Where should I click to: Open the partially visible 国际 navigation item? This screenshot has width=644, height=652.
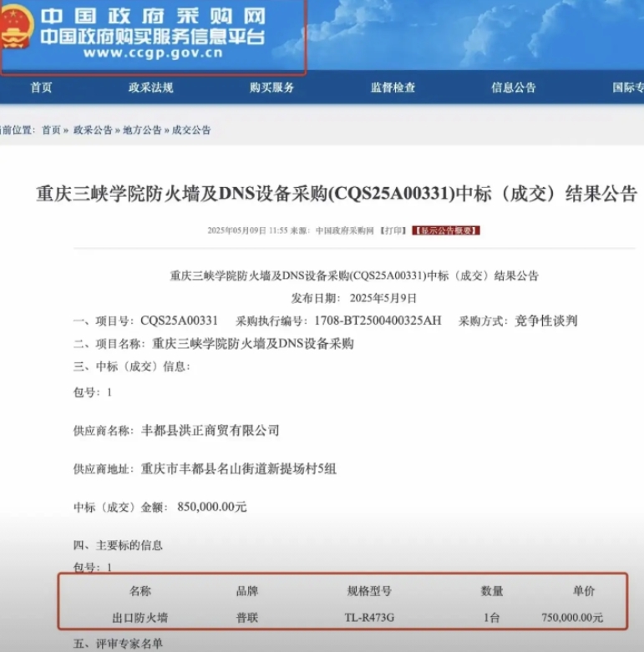tap(628, 88)
